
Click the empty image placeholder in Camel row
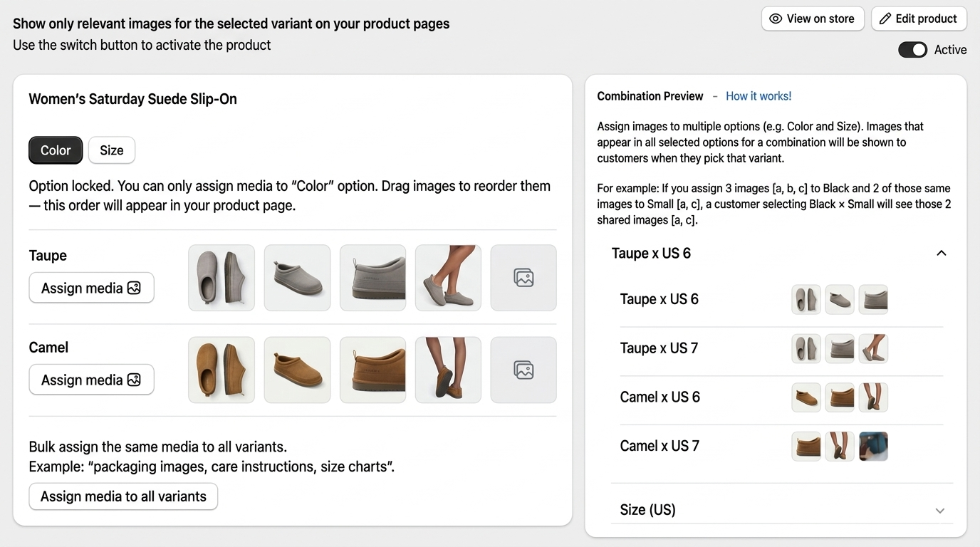point(523,370)
